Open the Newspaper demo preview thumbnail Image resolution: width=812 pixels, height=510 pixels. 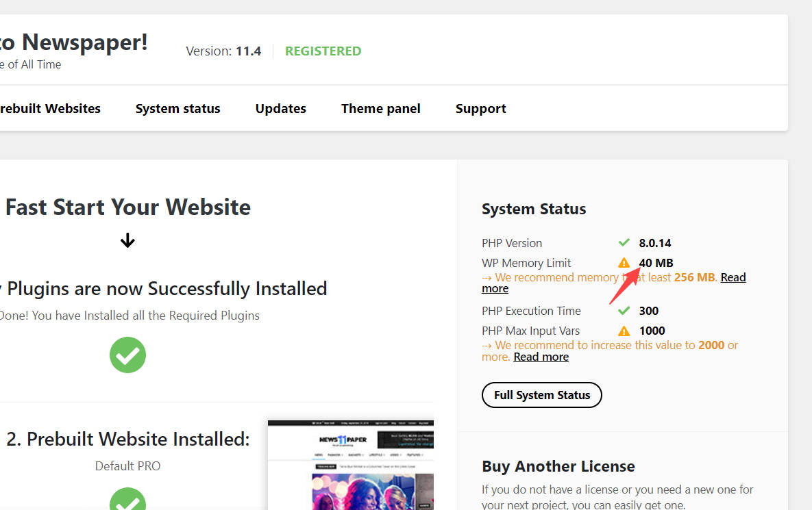click(x=351, y=465)
